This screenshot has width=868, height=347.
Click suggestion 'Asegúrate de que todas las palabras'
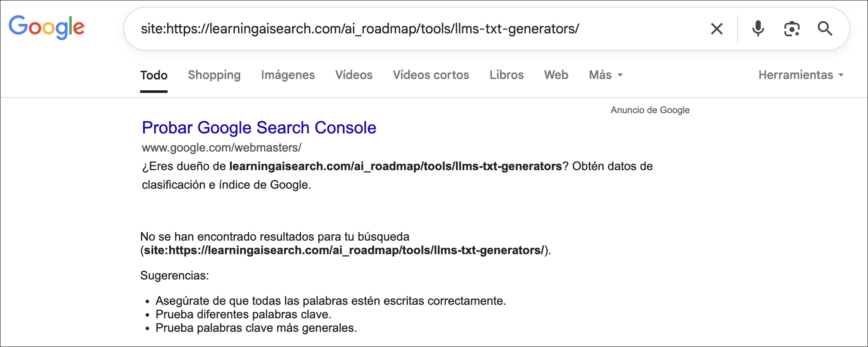coord(331,301)
